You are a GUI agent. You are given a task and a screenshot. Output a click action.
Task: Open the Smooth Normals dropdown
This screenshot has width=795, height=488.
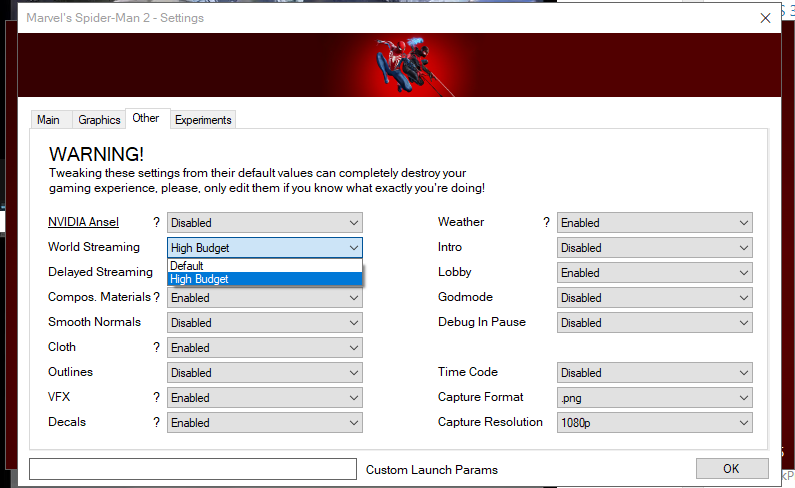(265, 323)
